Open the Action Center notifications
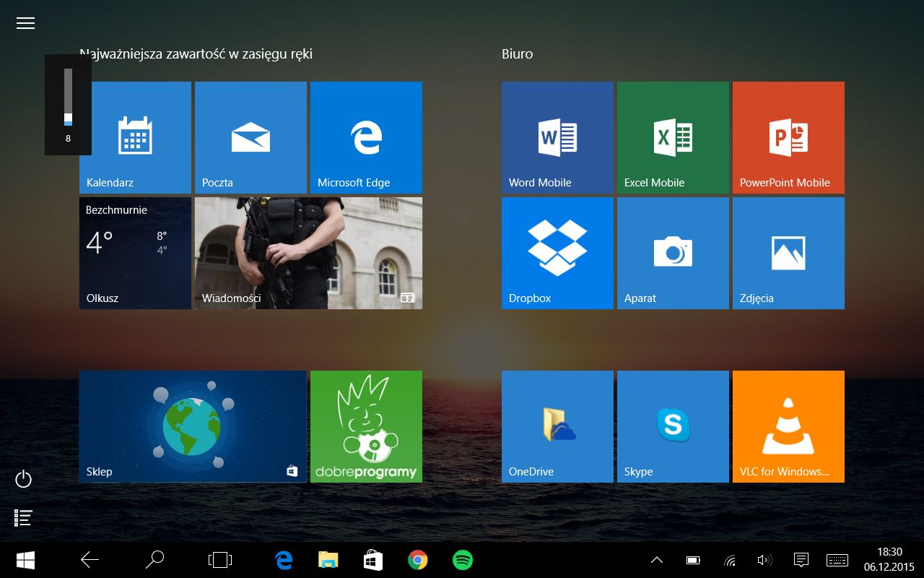 click(x=801, y=560)
